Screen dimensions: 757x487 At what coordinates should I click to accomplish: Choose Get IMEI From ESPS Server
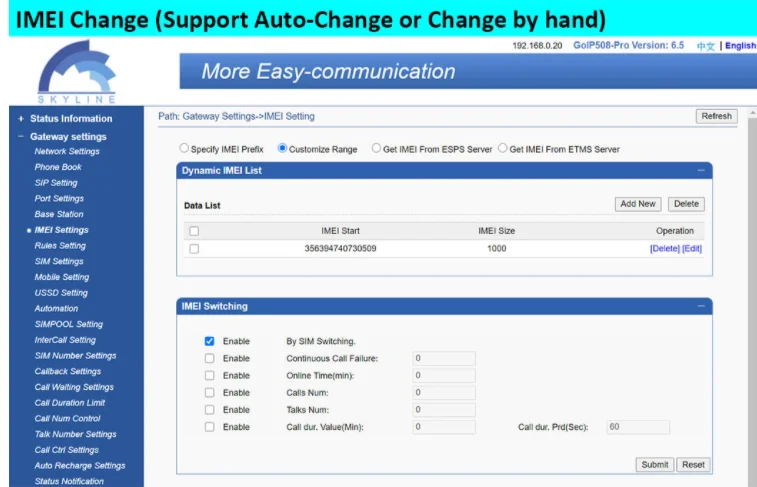376,149
